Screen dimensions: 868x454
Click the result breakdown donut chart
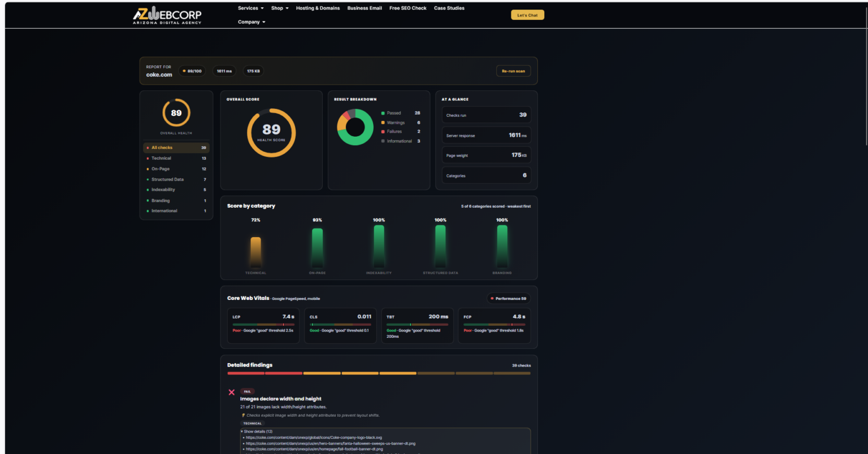pos(355,127)
